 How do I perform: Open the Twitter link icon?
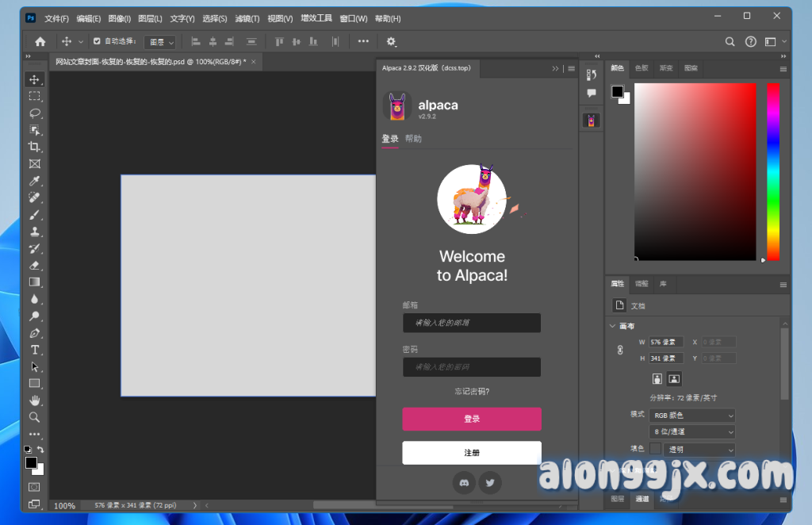490,482
